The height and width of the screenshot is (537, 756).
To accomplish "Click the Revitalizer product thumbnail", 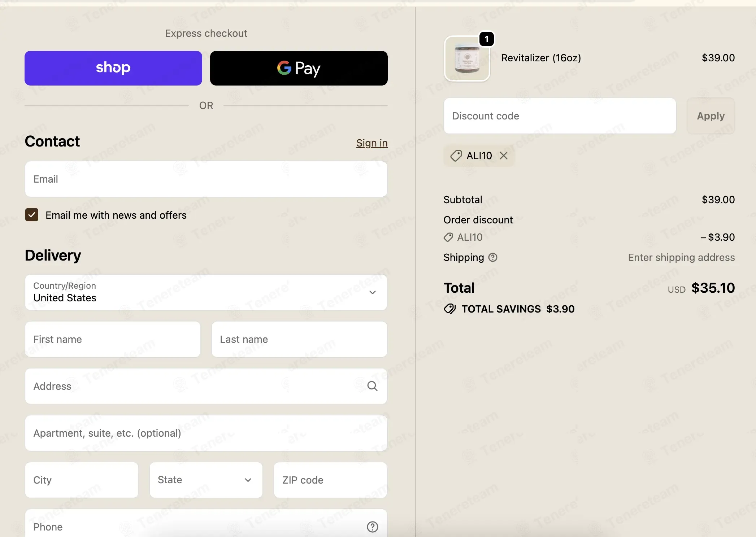I will click(x=467, y=58).
